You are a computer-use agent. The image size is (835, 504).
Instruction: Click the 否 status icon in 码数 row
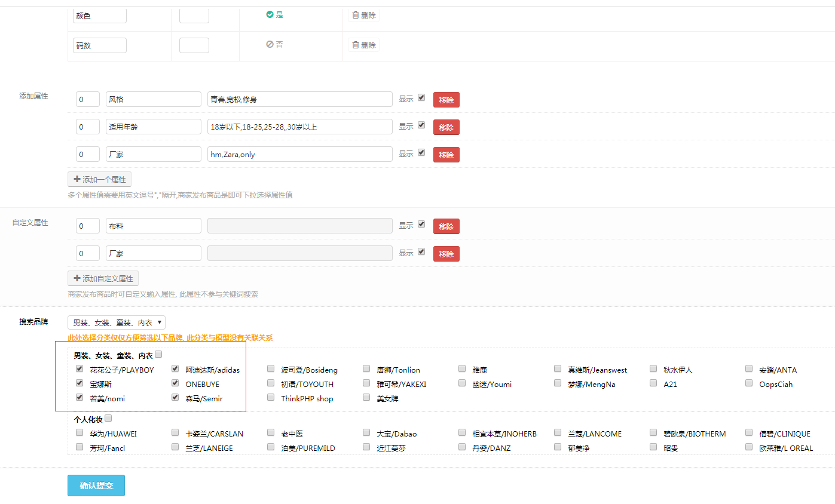click(270, 44)
